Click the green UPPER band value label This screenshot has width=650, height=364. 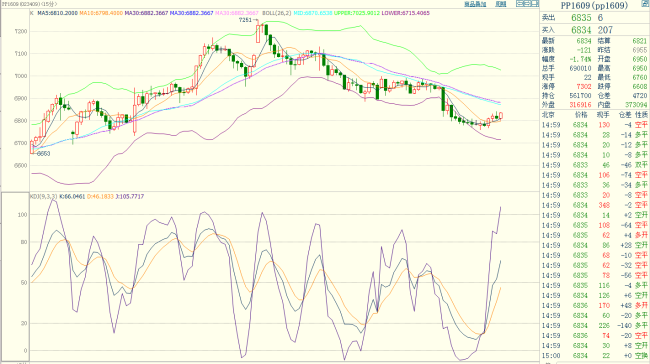pos(357,13)
